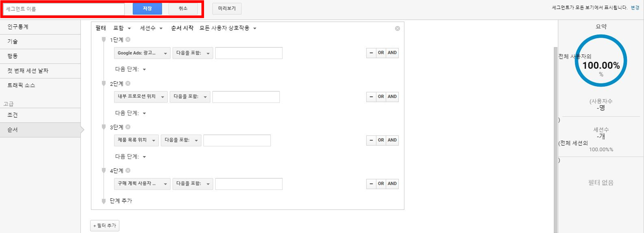Image resolution: width=644 pixels, height=233 pixels.
Task: Open 순서 advanced section
Action: [x=40, y=130]
